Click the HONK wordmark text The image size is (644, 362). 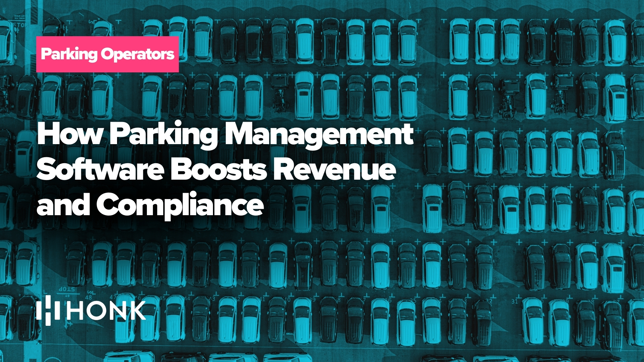[x=106, y=310]
